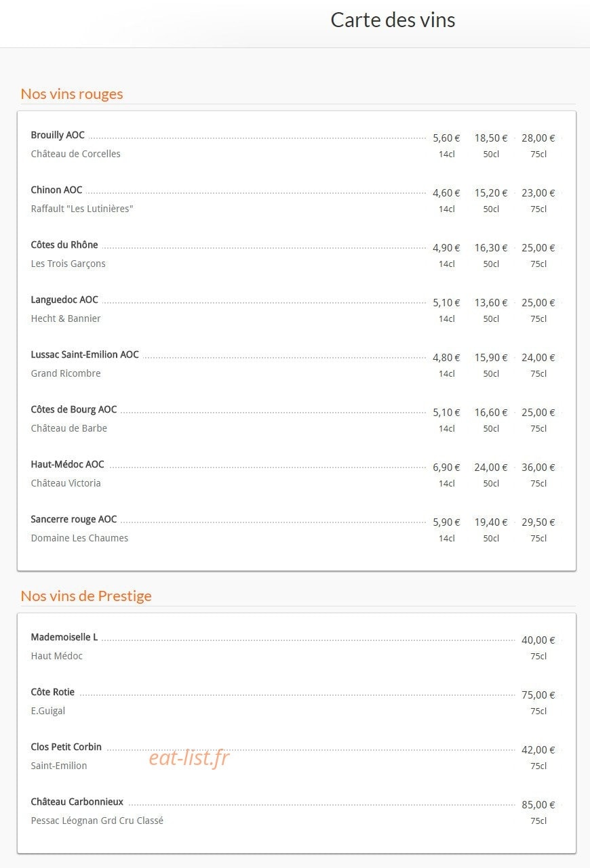Click the Carte des vins title
590x868 pixels.
(x=393, y=20)
